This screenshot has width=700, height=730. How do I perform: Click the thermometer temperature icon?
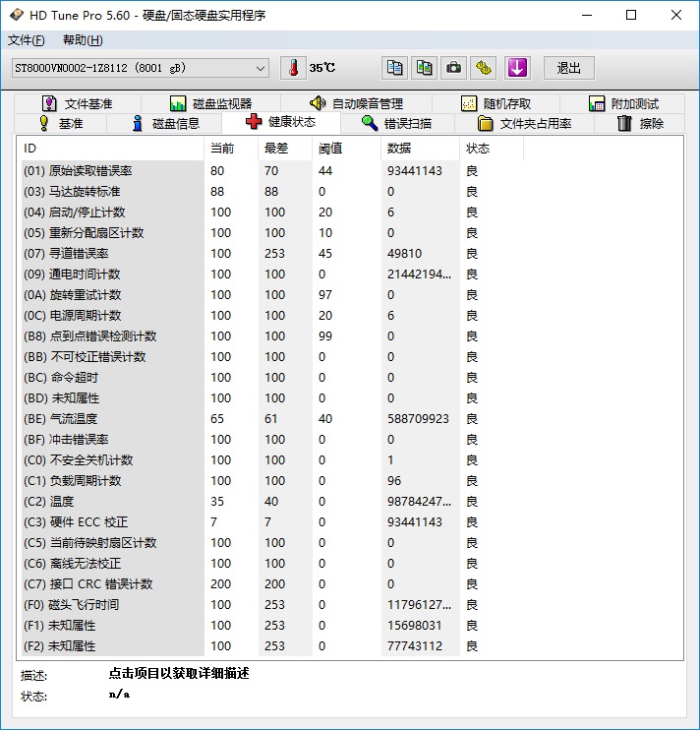pos(293,68)
